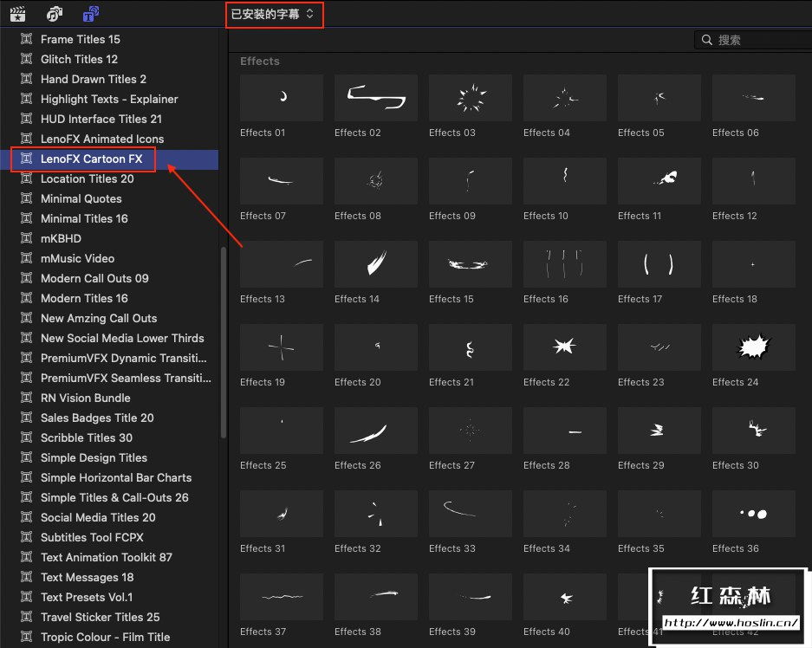
Task: Select Hand Drawn Titles 2 category
Action: click(x=93, y=79)
